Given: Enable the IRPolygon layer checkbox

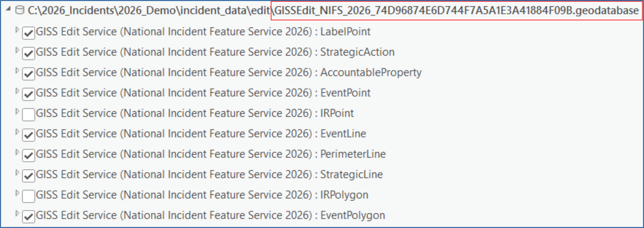Looking at the screenshot, I should point(29,196).
